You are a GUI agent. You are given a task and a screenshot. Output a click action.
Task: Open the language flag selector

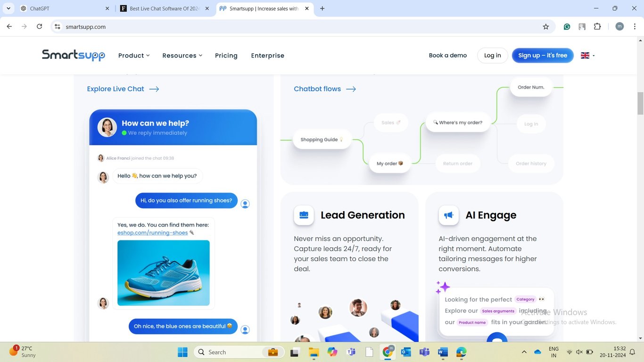point(585,55)
